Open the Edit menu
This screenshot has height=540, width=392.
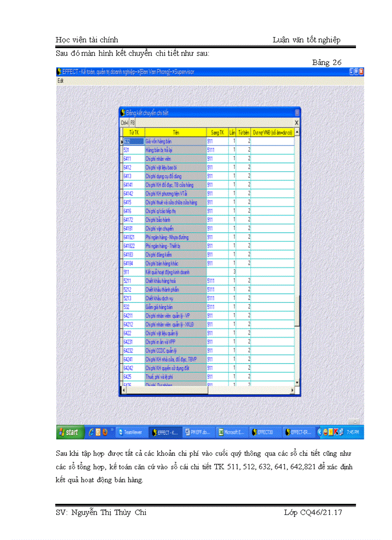61,80
